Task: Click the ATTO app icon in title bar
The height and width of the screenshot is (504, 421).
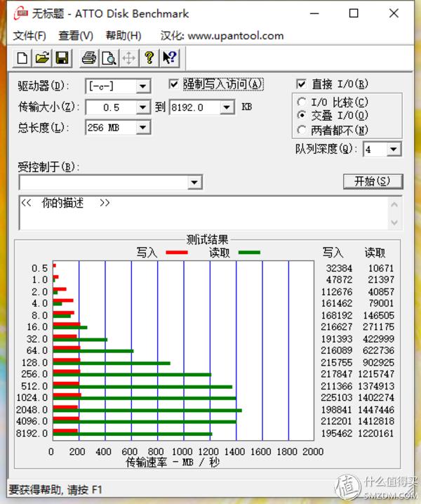Action: 20,13
